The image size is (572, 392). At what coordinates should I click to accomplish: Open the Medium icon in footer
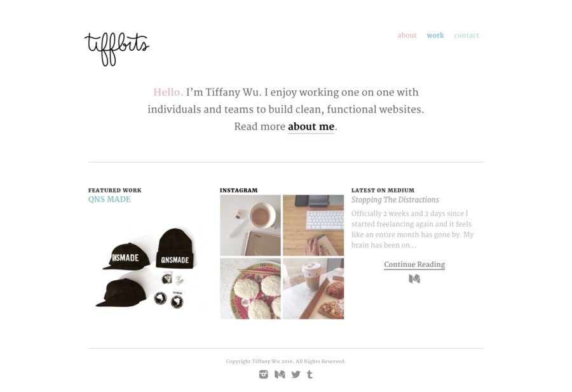tap(280, 374)
